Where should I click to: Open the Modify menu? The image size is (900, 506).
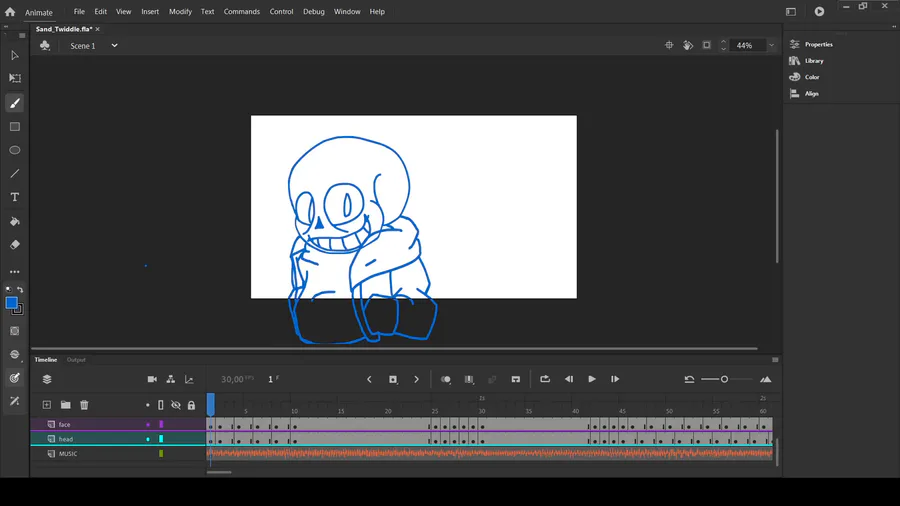180,11
